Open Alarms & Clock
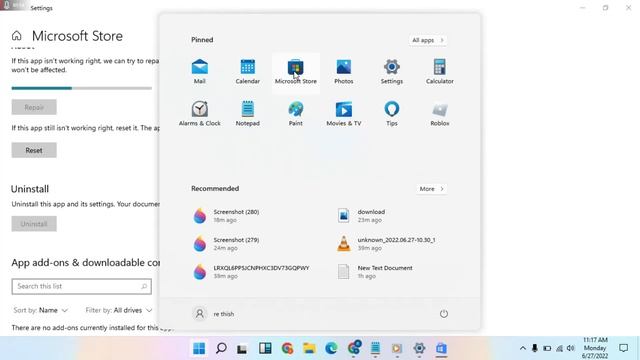Viewport: 640px width, 360px height. [x=200, y=113]
